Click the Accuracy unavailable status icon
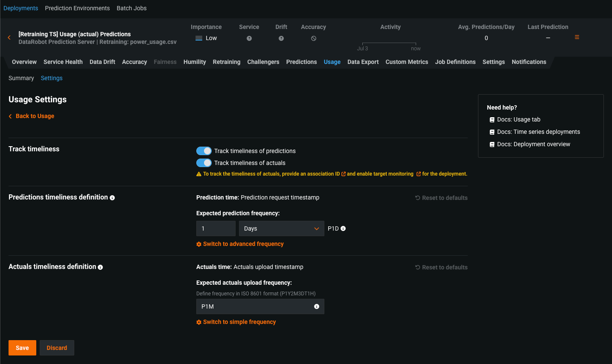This screenshot has height=364, width=612. pyautogui.click(x=314, y=38)
